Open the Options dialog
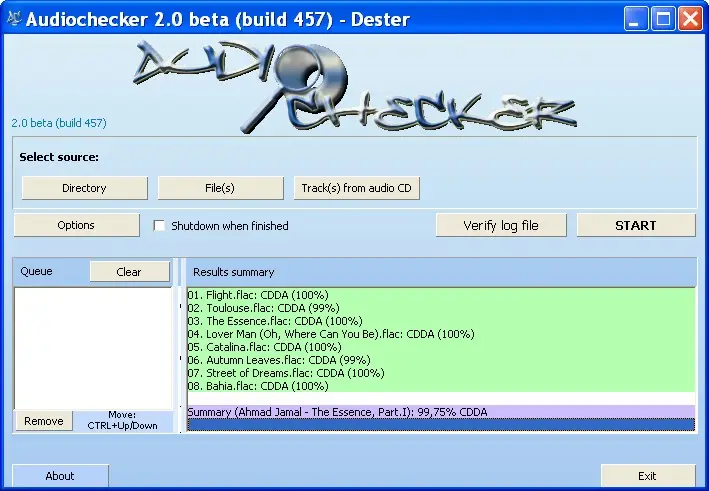The image size is (709, 491). (x=76, y=225)
